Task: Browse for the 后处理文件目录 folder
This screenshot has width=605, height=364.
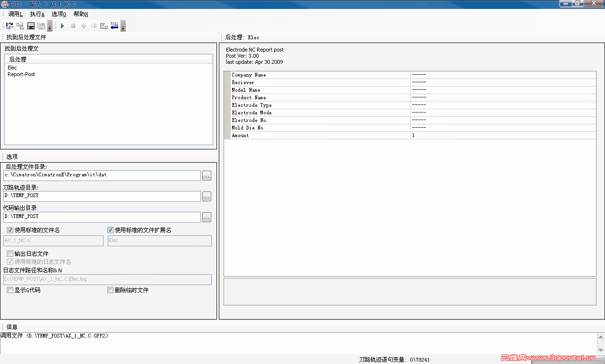Action: coord(207,175)
